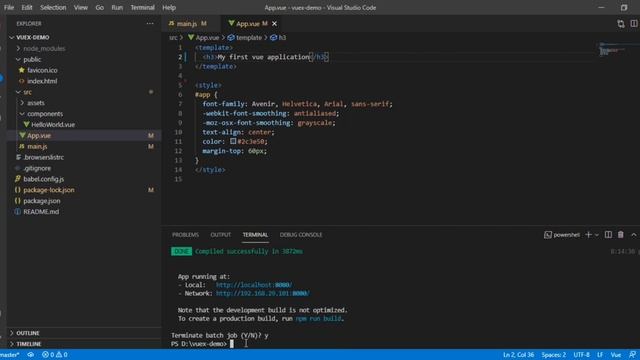This screenshot has height=360, width=640.
Task: Change encoding via UTF-8 status item
Action: [581, 355]
